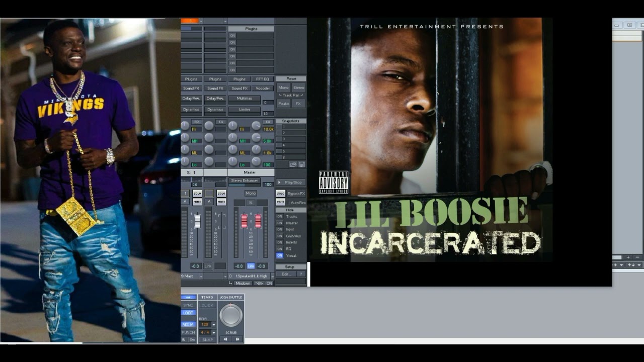Toggle Tracks ON in Hide section
Image resolution: width=644 pixels, height=362 pixels.
click(280, 216)
